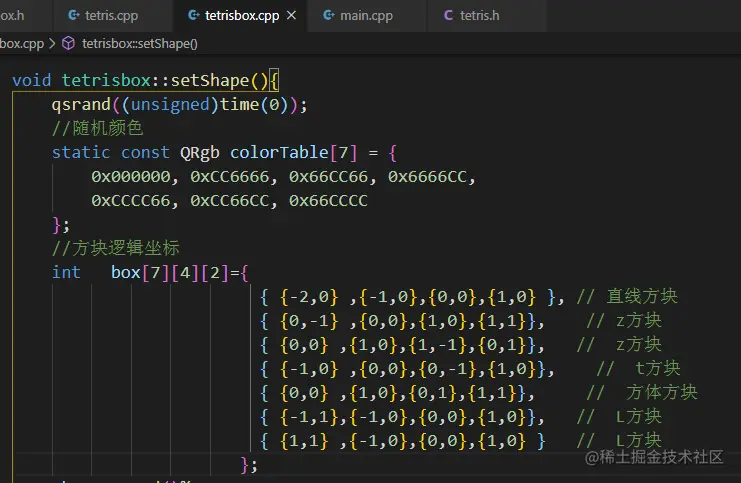Click the colorTable identifier

coord(279,153)
